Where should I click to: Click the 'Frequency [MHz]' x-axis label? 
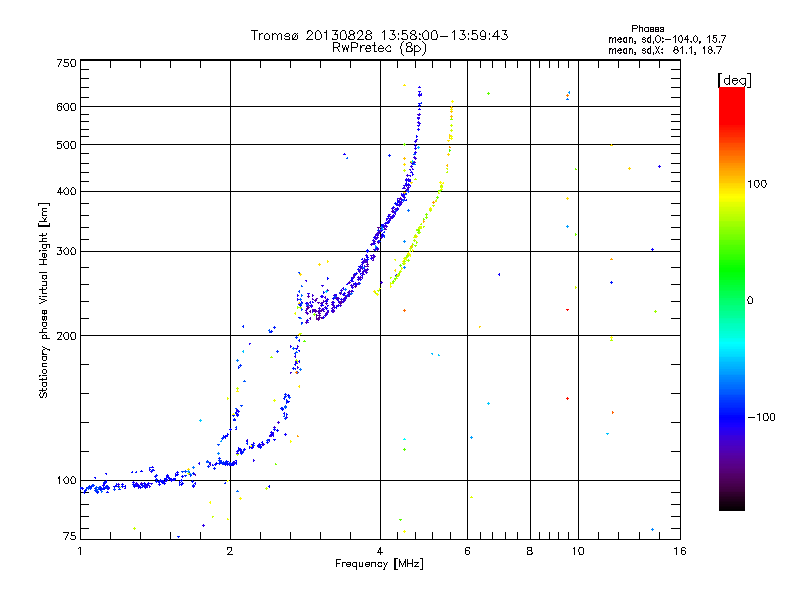379,563
